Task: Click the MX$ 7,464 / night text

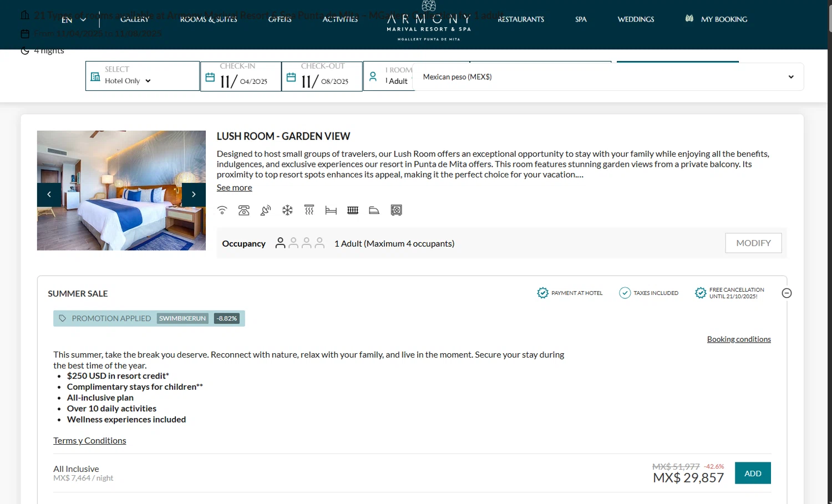Action: (83, 478)
